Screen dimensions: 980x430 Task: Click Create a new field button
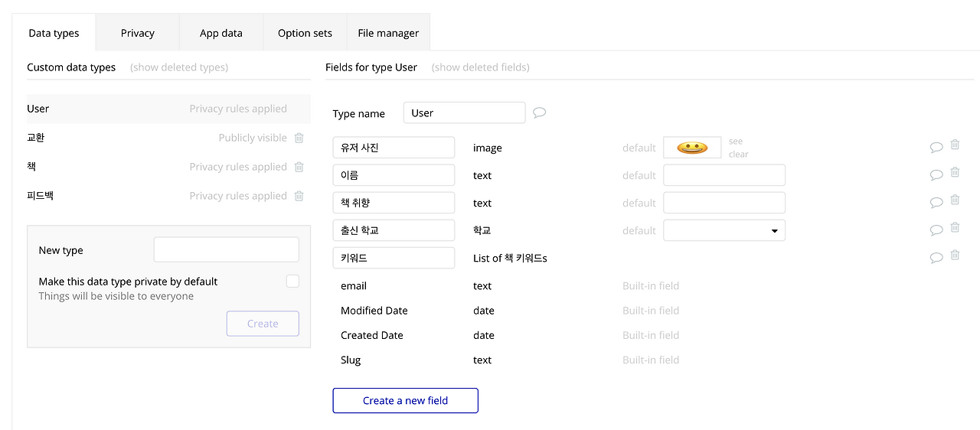(x=405, y=400)
